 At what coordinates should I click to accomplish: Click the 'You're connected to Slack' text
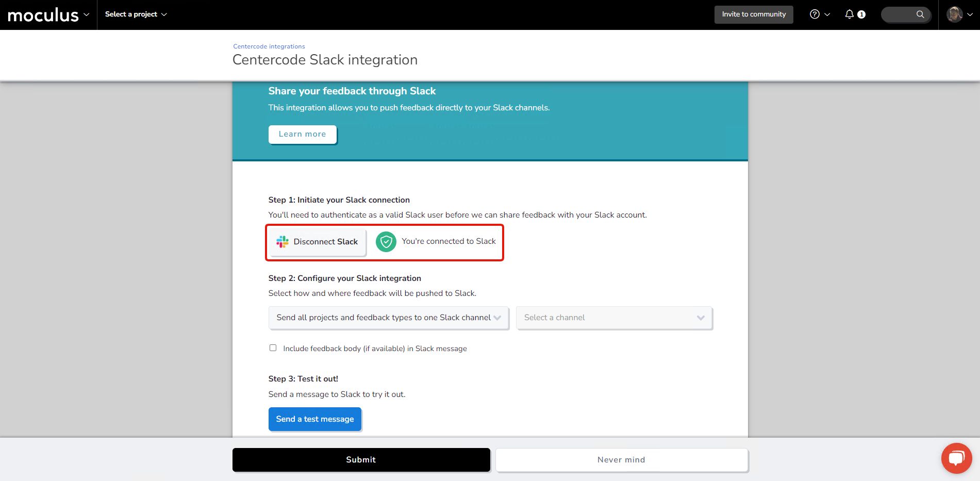pos(449,241)
